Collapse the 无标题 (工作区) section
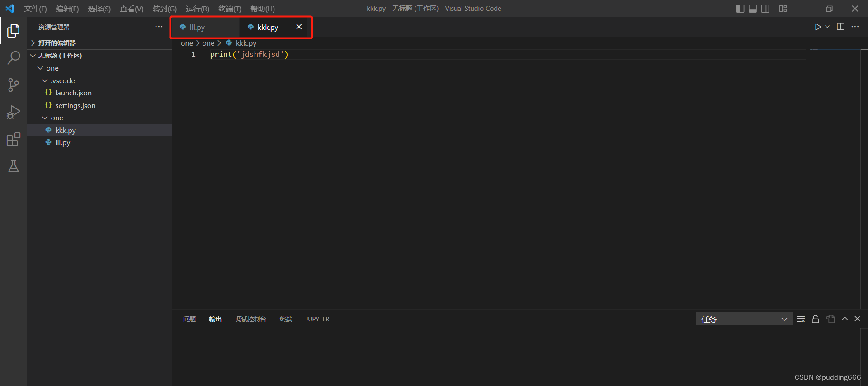The width and height of the screenshot is (868, 386). [x=99, y=56]
